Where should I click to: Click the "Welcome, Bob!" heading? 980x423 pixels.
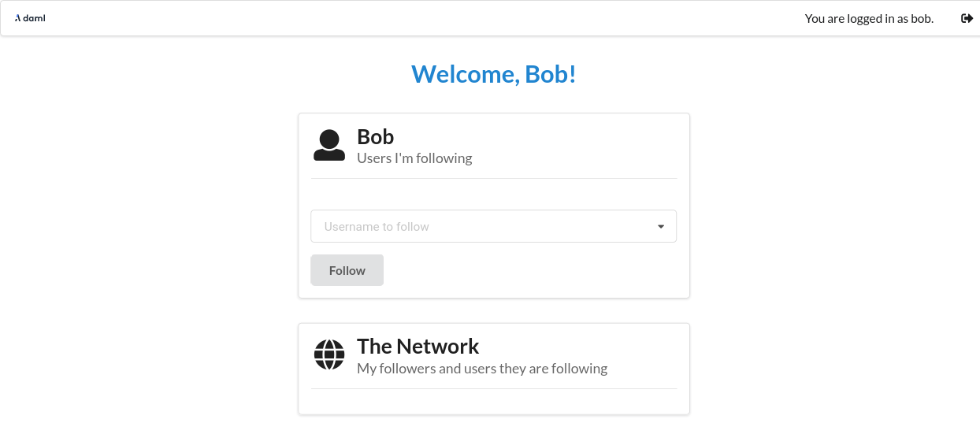[x=494, y=74]
